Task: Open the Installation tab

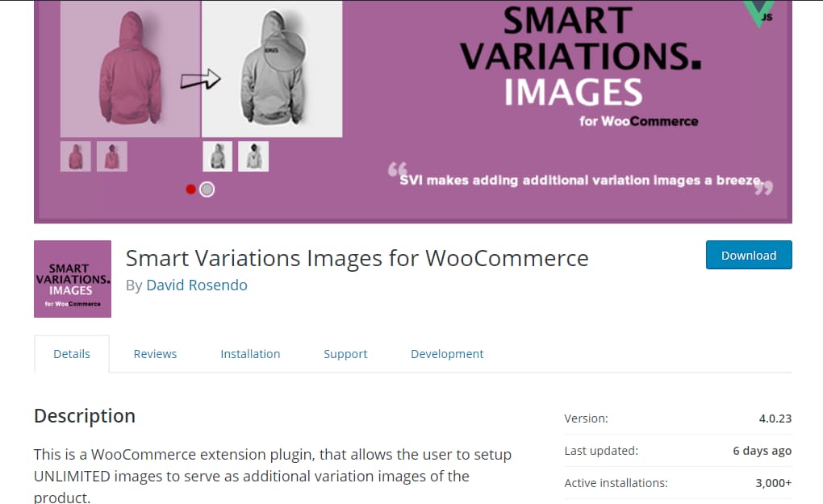Action: (x=250, y=353)
